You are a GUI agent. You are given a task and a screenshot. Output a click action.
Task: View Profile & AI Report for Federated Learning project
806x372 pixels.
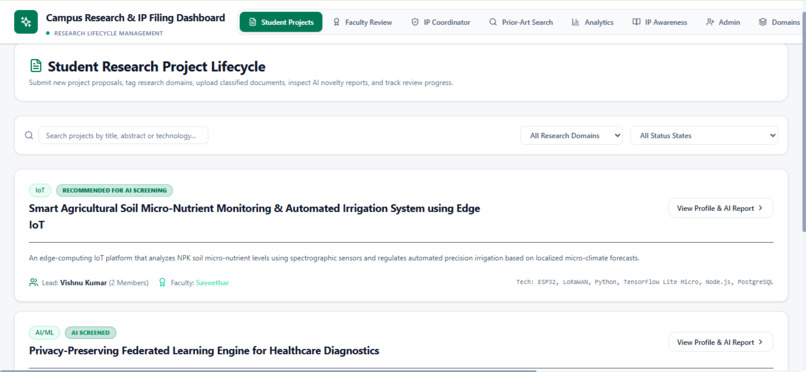tap(721, 342)
